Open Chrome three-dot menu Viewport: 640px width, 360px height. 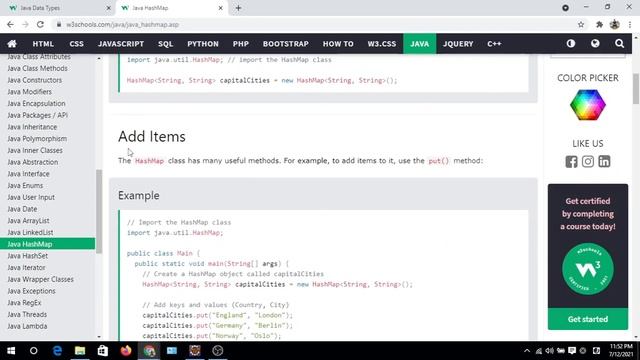pos(630,24)
